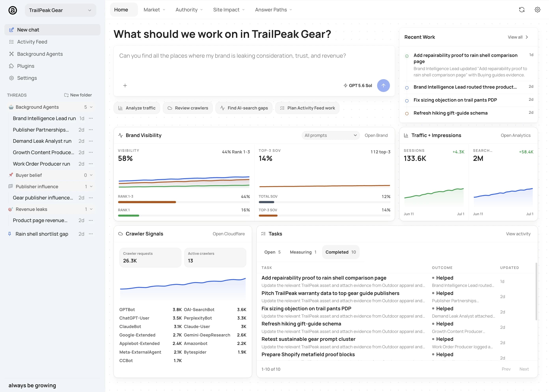549x392 pixels.
Task: Open the TrailPeak Gear workspace dropdown
Action: [x=60, y=10]
